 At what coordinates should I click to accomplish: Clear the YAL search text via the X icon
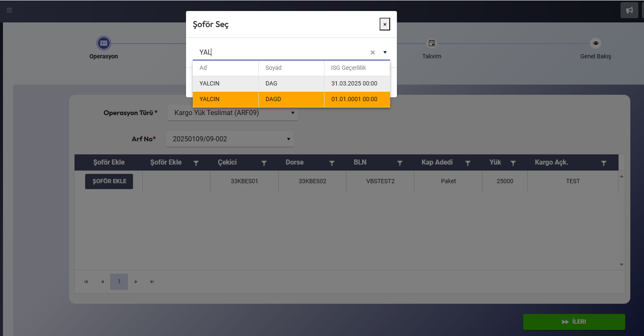(x=373, y=52)
